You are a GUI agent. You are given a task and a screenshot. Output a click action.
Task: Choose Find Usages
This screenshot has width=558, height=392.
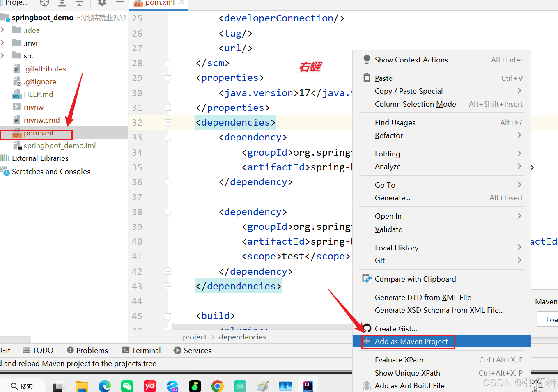(x=442, y=122)
